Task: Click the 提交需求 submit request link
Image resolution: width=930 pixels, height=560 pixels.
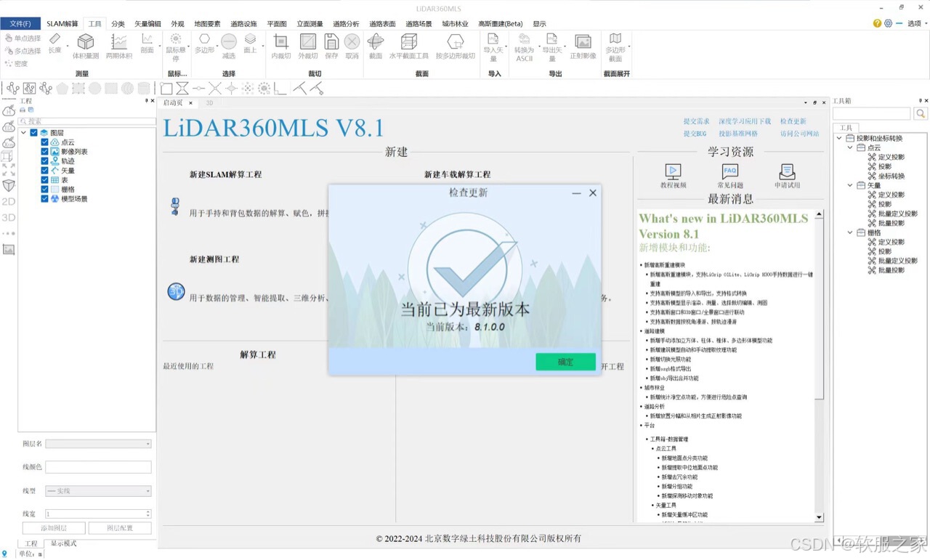Action: pos(696,122)
